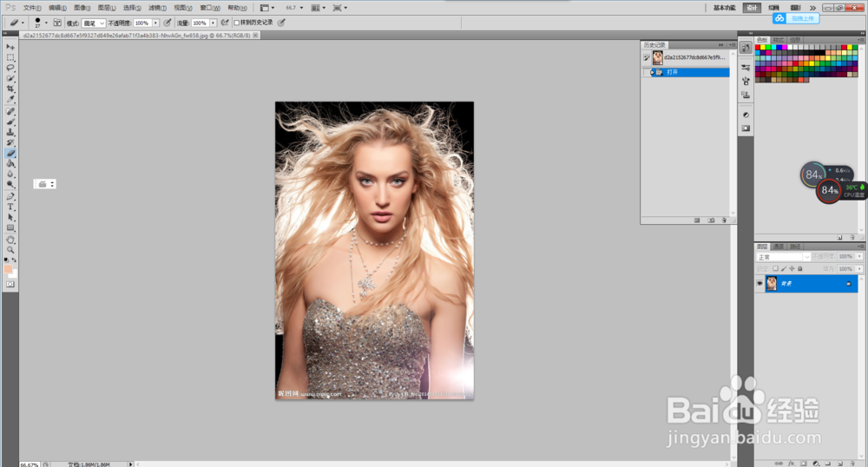Click the 基本功能 workspace button
868x467 pixels.
click(725, 8)
